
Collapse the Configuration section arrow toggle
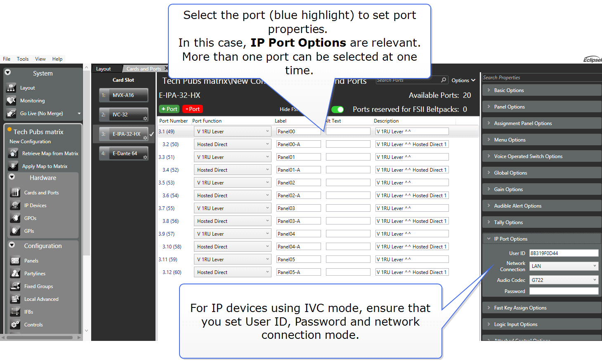[x=12, y=245]
